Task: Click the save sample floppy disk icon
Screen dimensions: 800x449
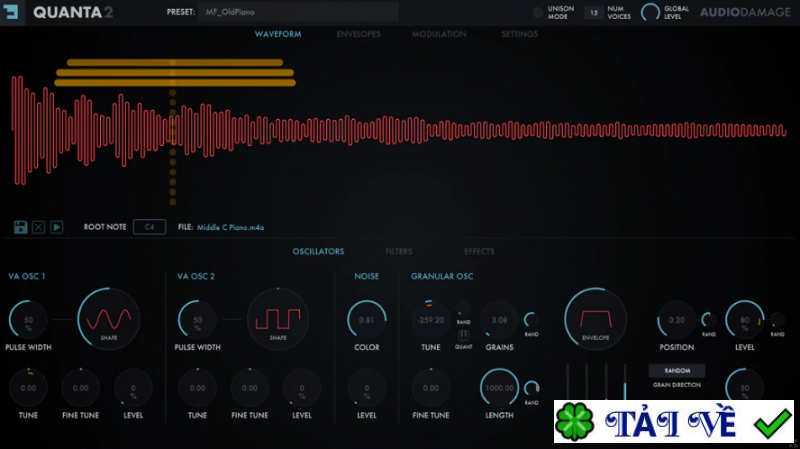Action: click(20, 227)
